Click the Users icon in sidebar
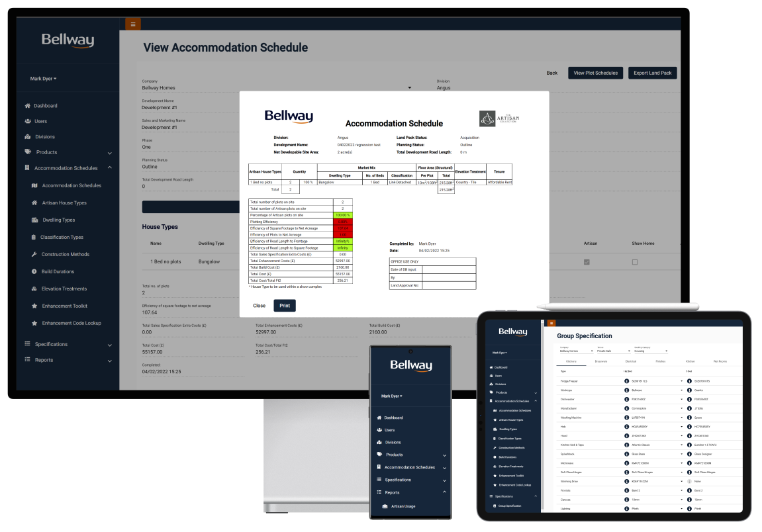 (x=26, y=120)
